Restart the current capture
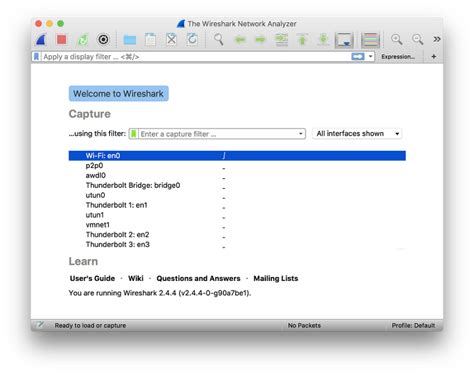 point(83,40)
